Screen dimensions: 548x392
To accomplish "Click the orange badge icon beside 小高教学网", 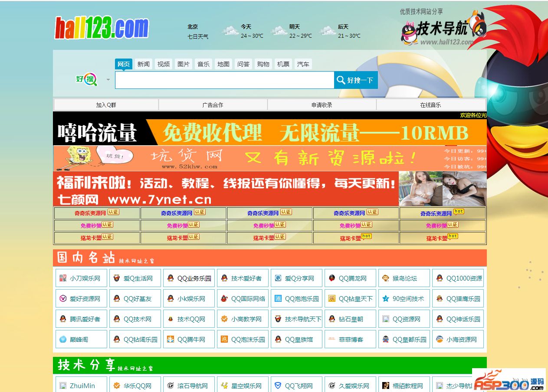I will point(224,319).
